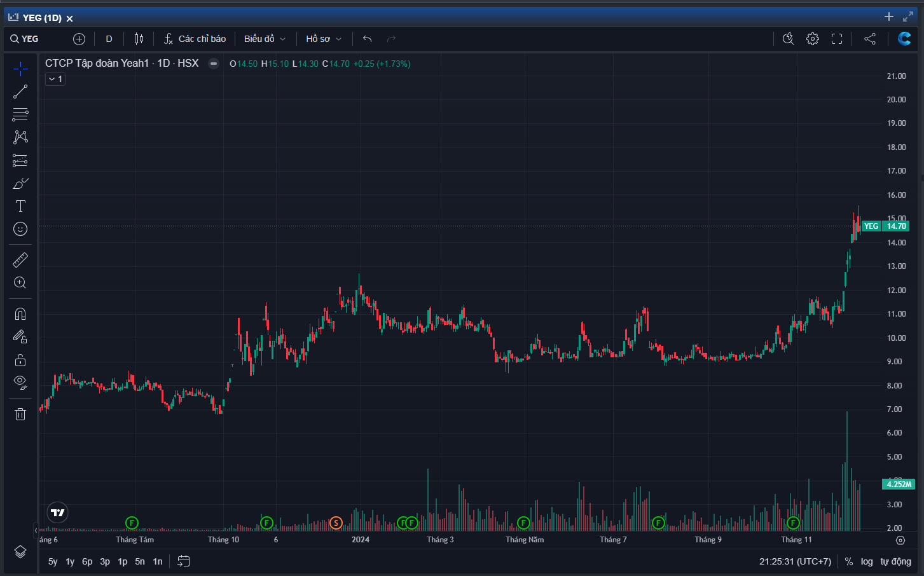Screen dimensions: 924x576
Task: Open the Các chỉ báo indicators dialog
Action: coord(195,39)
